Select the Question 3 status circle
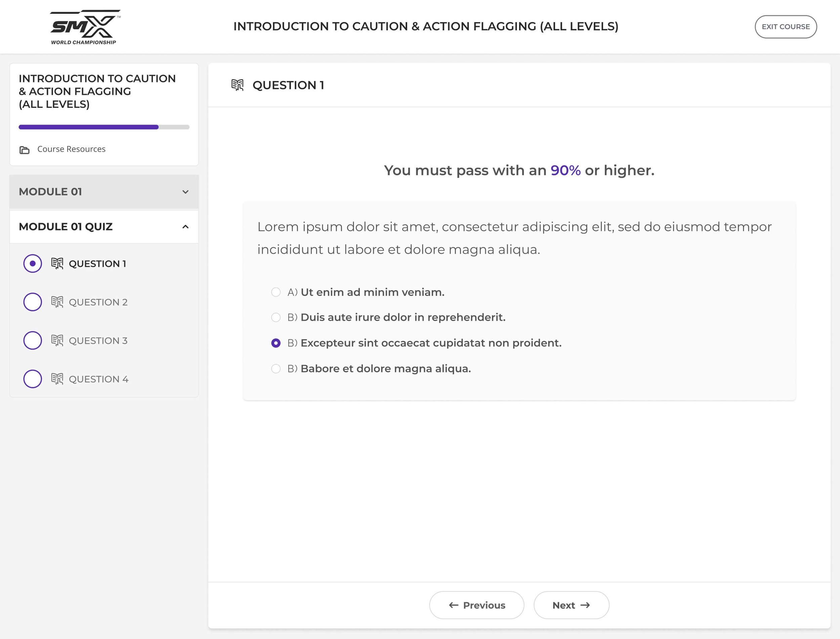The height and width of the screenshot is (639, 840). click(33, 340)
